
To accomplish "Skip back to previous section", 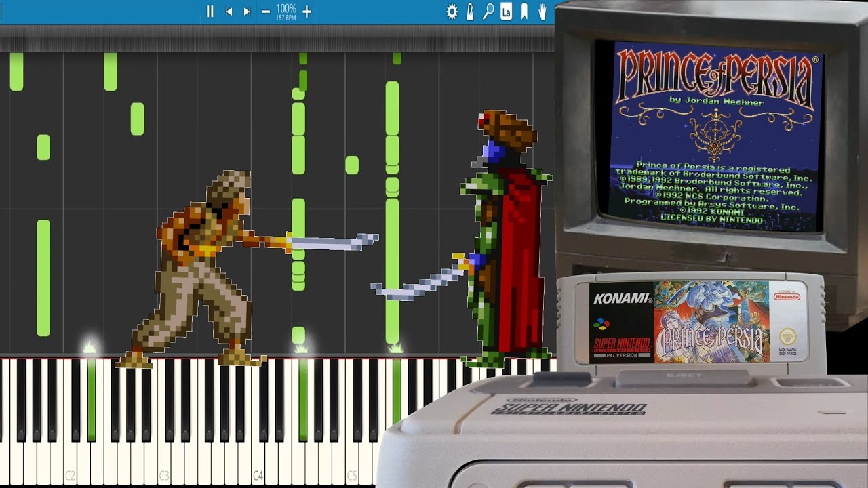I will [229, 12].
